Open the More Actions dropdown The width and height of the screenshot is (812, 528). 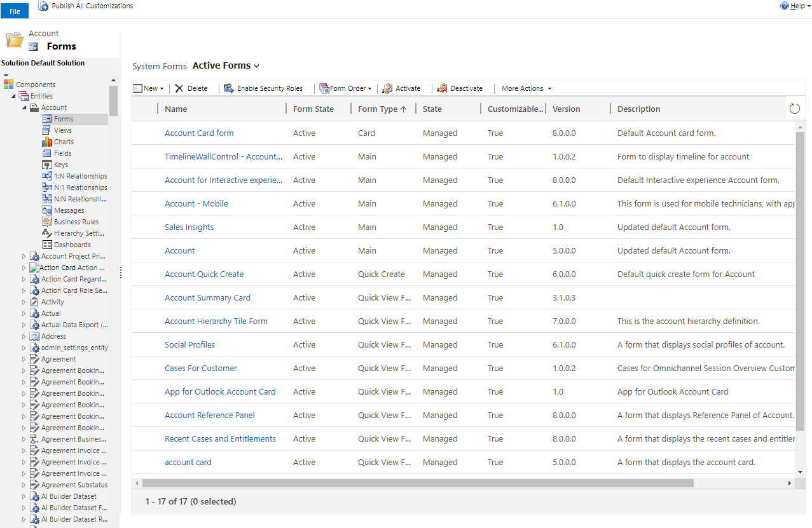point(525,88)
